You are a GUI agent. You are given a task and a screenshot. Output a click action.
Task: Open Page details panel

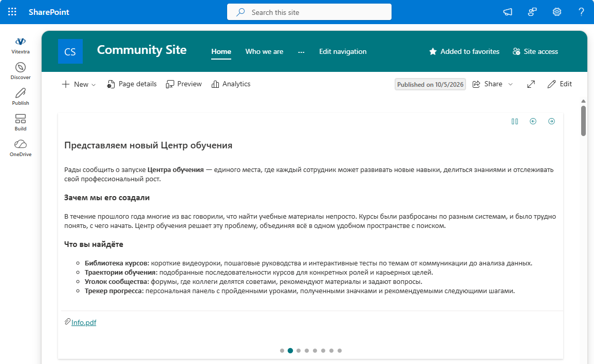coord(132,84)
